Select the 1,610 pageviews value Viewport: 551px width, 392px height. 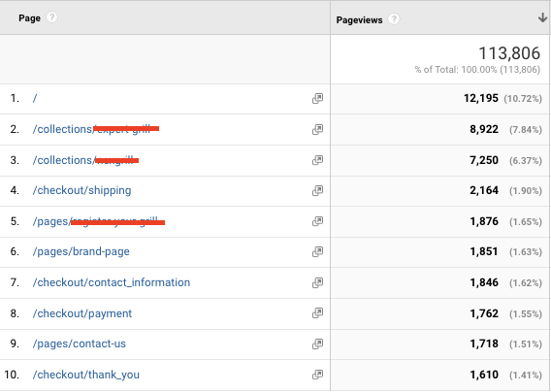484,375
